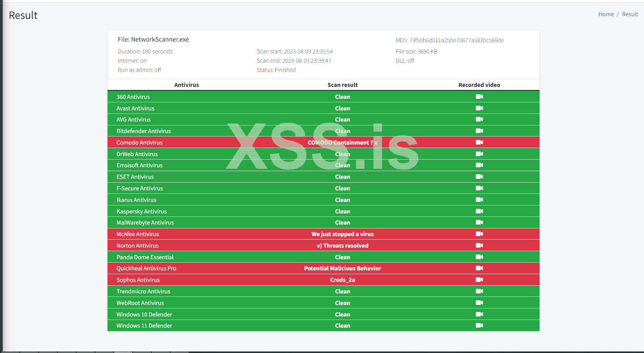Open Emsisoft Antivirus recorded video
This screenshot has height=353, width=644.
click(479, 165)
